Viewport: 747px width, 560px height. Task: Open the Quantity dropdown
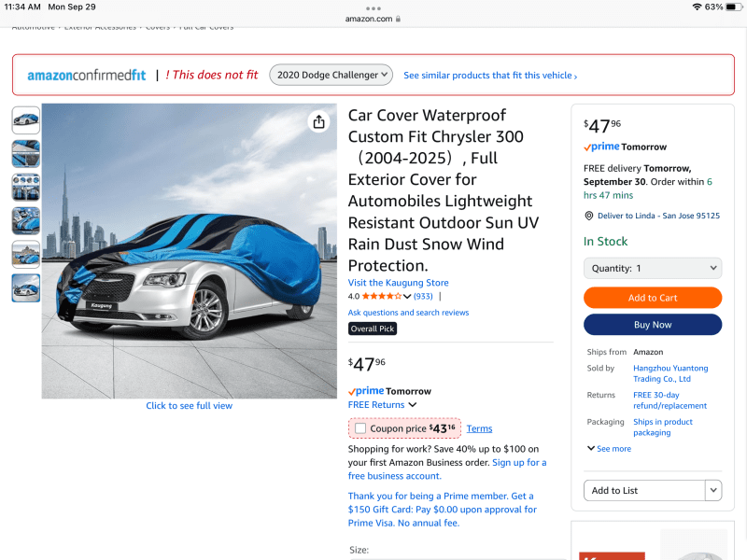point(653,268)
